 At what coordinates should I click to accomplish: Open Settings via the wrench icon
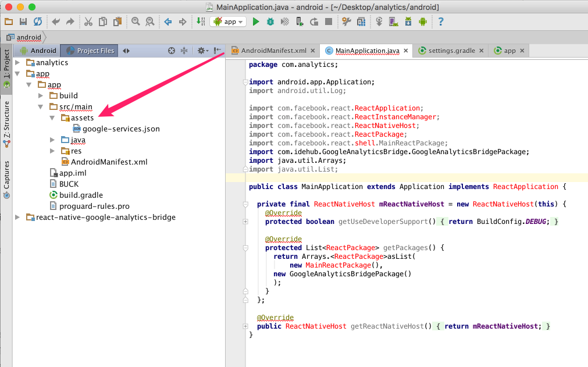coord(347,22)
